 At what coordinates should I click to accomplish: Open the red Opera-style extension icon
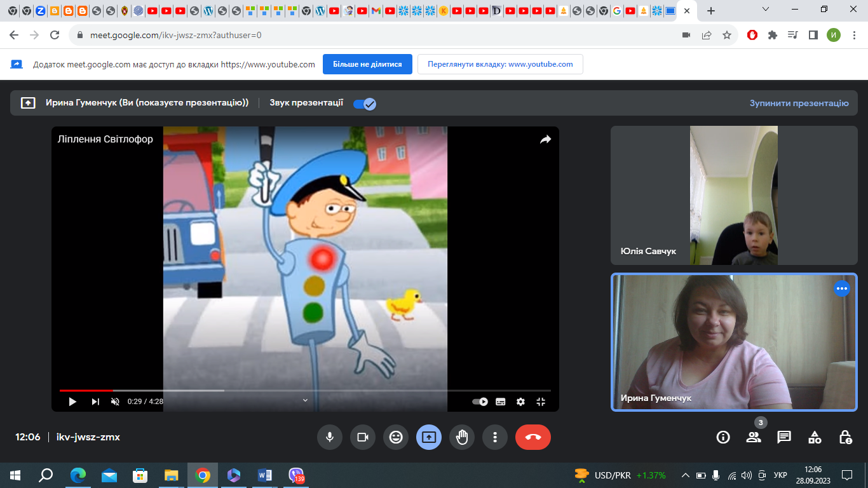click(752, 36)
